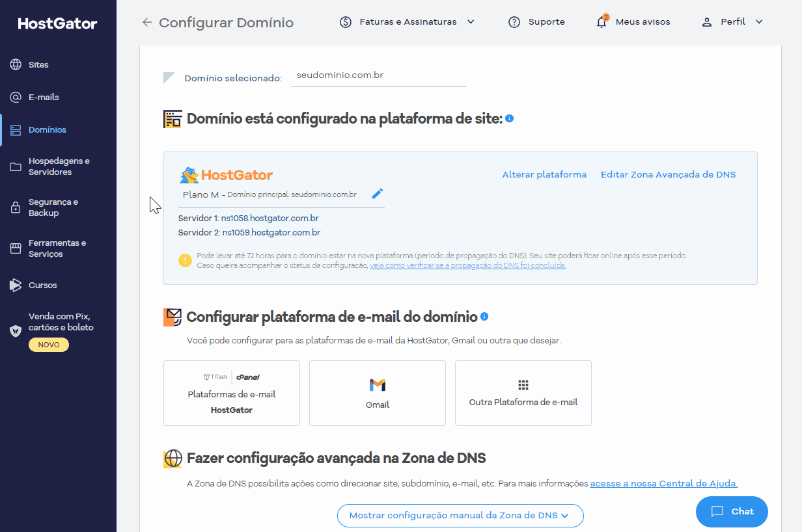
Task: Click Servidor 1: ns1058.hostgator.com.br text
Action: [249, 219]
